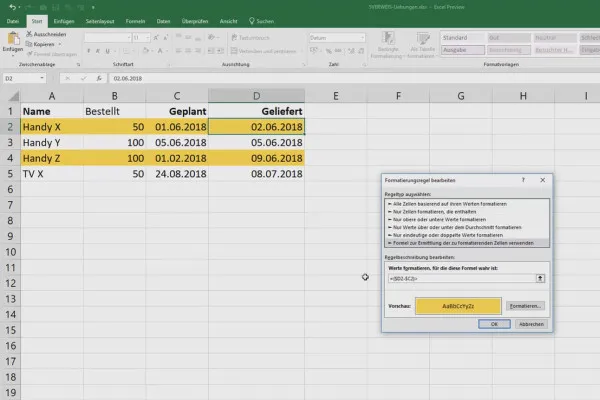Click the confirm checkmark in formula bar

(83, 78)
